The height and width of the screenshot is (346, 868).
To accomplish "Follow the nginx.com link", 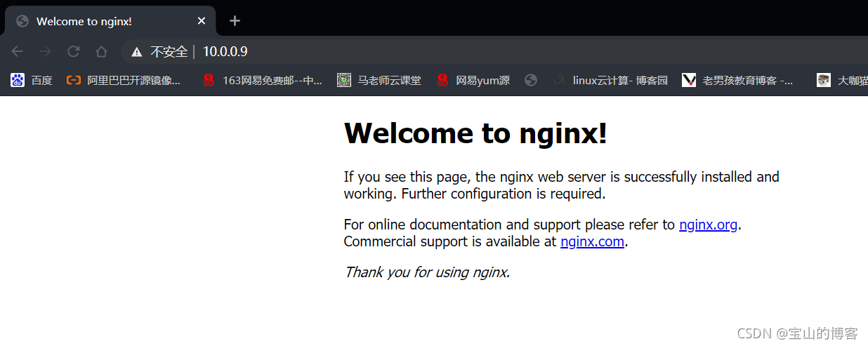I will (x=592, y=241).
